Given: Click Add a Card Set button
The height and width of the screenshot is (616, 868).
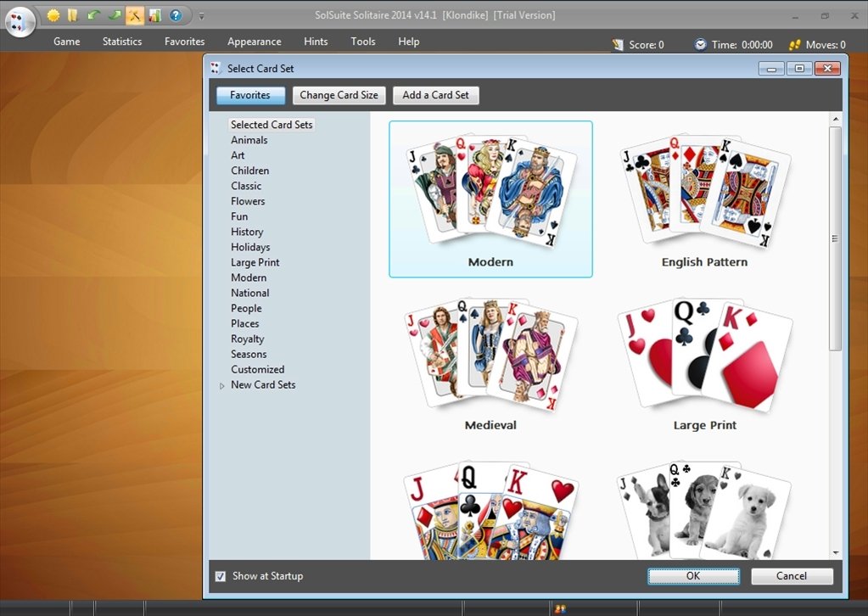Looking at the screenshot, I should pyautogui.click(x=435, y=95).
